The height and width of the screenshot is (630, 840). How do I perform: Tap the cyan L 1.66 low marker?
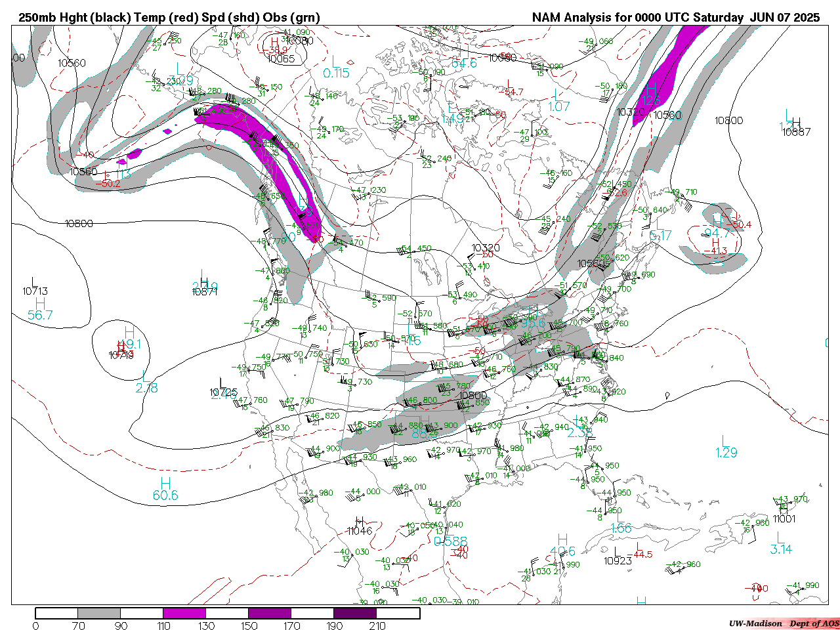pyautogui.click(x=621, y=522)
